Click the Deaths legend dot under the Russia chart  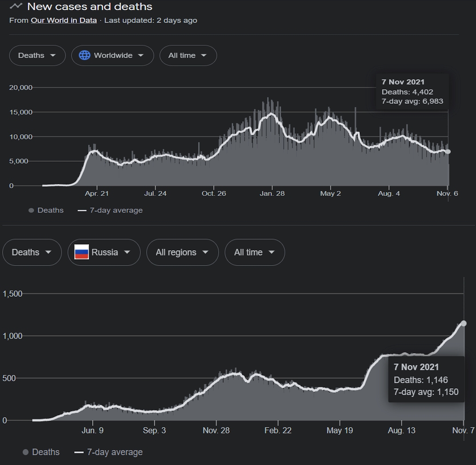tap(25, 452)
